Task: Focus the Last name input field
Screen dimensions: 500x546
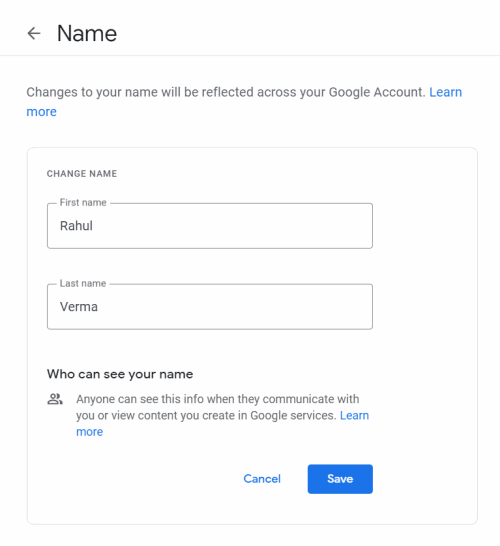Action: (210, 307)
